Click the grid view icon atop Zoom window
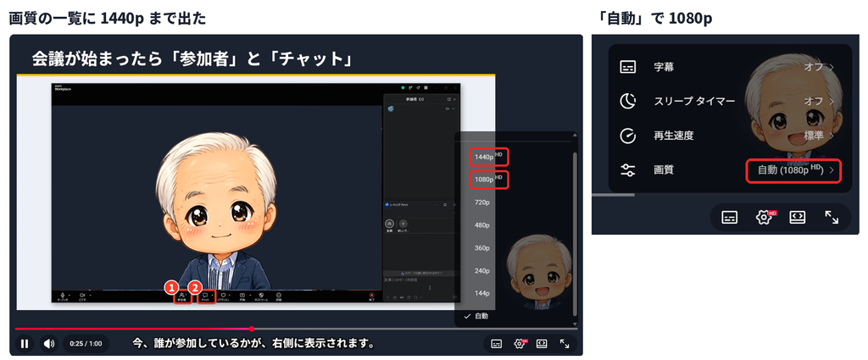The width and height of the screenshot is (868, 360). coord(426,87)
